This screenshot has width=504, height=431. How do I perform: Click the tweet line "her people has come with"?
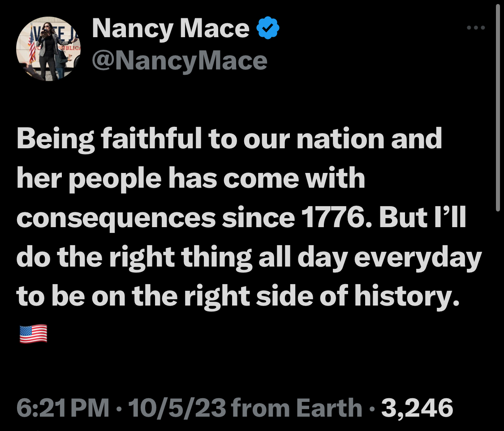click(x=191, y=179)
